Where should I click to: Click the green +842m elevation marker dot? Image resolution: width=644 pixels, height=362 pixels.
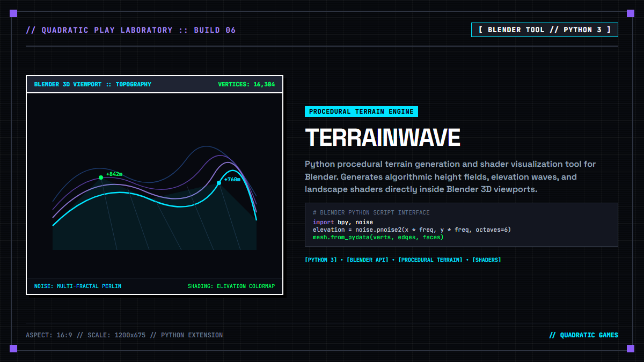(x=100, y=178)
